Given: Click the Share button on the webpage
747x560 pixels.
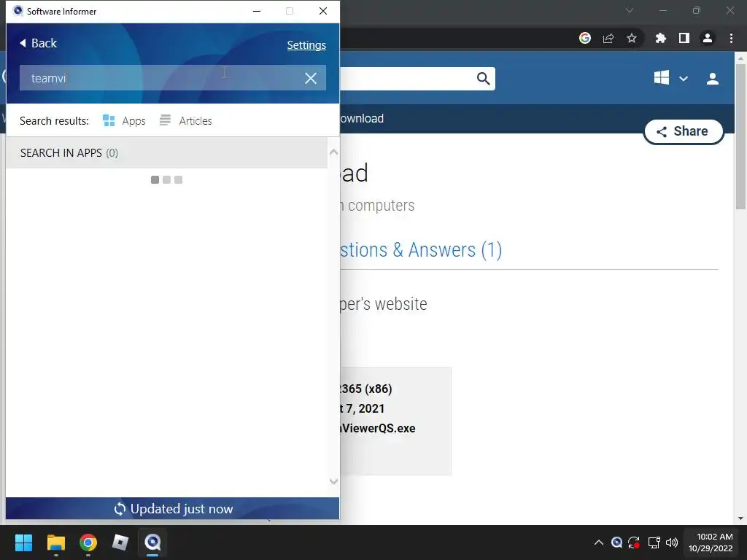Looking at the screenshot, I should 683,131.
